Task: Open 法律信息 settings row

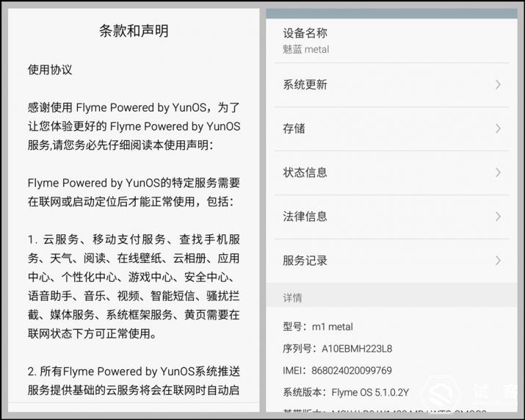Action: (x=392, y=217)
